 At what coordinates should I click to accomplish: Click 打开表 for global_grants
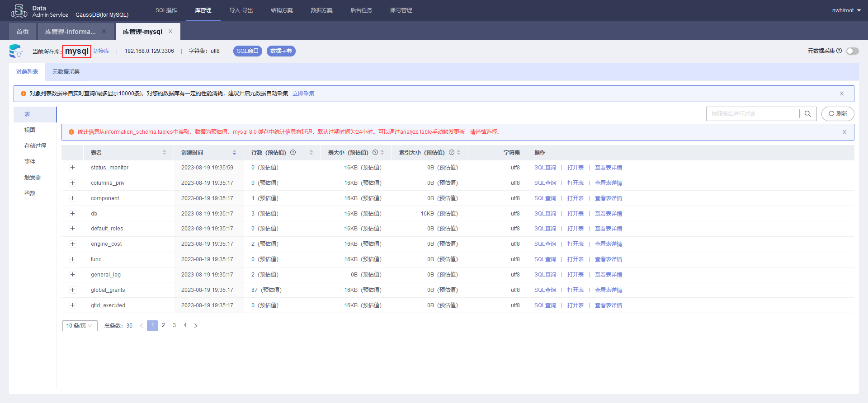576,290
